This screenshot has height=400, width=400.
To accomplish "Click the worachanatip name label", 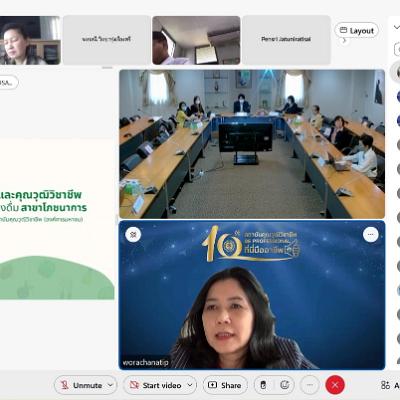I will [145, 362].
